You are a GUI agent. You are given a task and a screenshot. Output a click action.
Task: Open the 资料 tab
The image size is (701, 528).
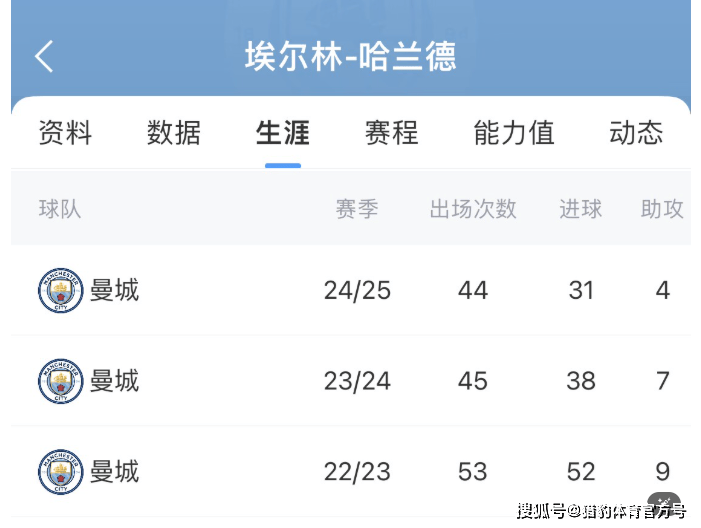pos(65,133)
